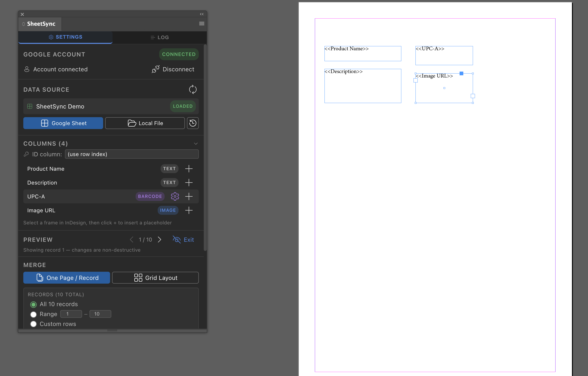Select the Description column row
The height and width of the screenshot is (376, 588).
coord(111,183)
